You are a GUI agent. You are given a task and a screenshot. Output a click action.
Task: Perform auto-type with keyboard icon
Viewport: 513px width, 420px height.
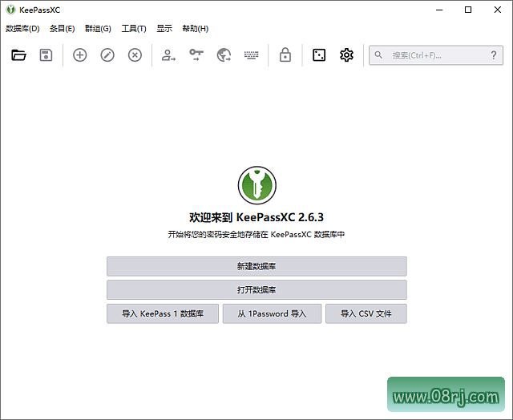tap(251, 55)
